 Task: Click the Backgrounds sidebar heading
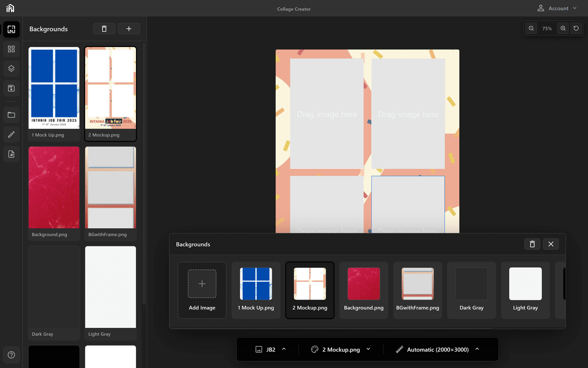[49, 29]
